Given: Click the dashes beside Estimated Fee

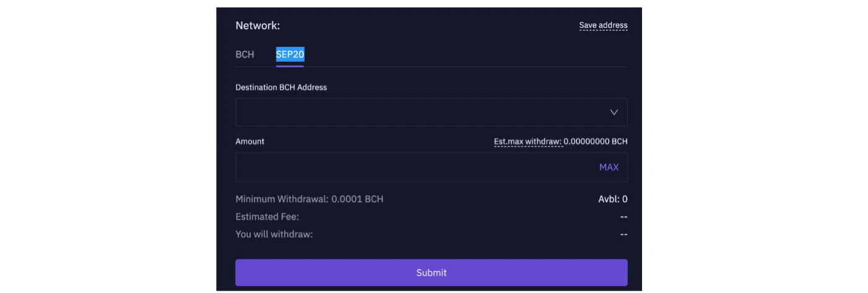Looking at the screenshot, I should (x=623, y=217).
